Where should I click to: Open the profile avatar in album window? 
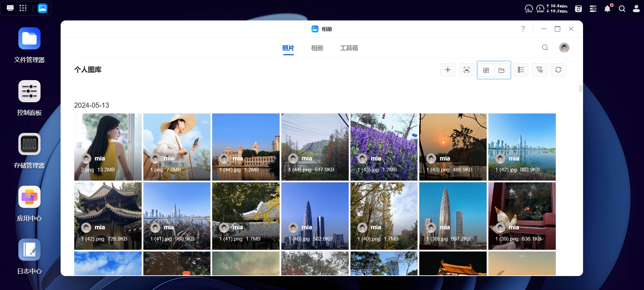click(564, 48)
